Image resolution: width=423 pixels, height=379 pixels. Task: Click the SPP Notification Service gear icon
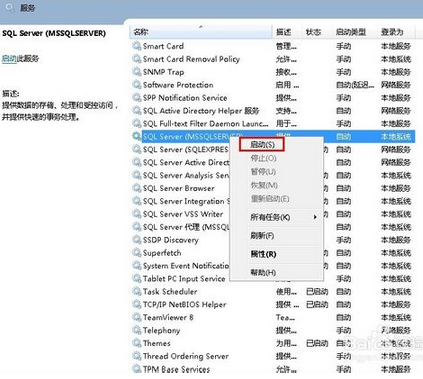[137, 98]
